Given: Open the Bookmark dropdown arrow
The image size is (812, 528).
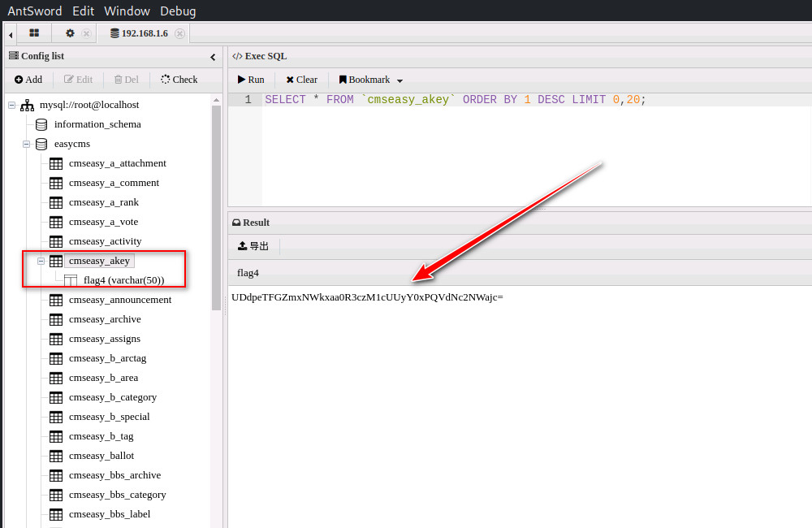Looking at the screenshot, I should click(x=400, y=80).
